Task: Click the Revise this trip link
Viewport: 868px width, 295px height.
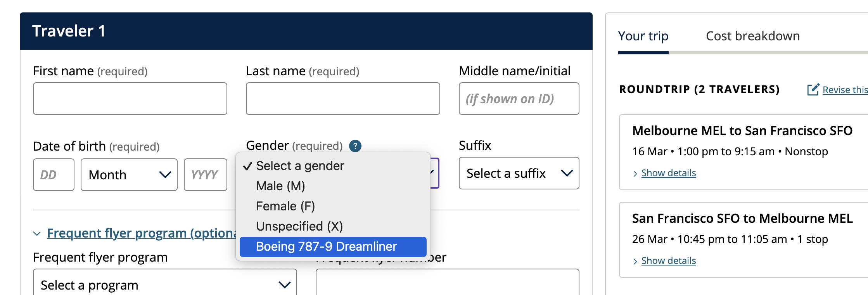Action: 845,90
